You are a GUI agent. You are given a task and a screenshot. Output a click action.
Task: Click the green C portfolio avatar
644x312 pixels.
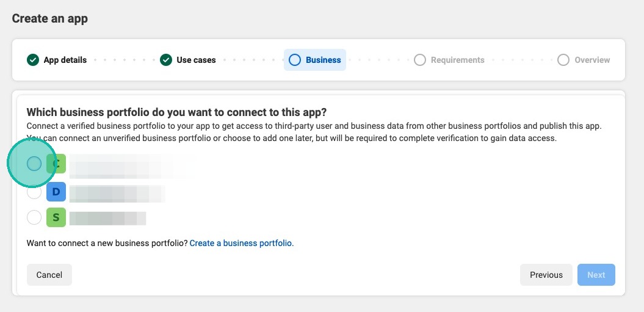(56, 164)
